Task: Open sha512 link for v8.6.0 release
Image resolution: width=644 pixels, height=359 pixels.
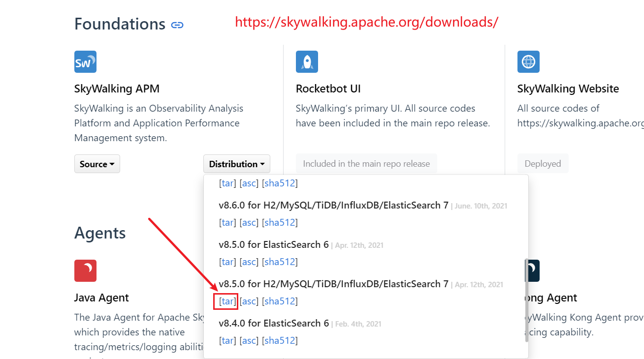Action: [280, 223]
